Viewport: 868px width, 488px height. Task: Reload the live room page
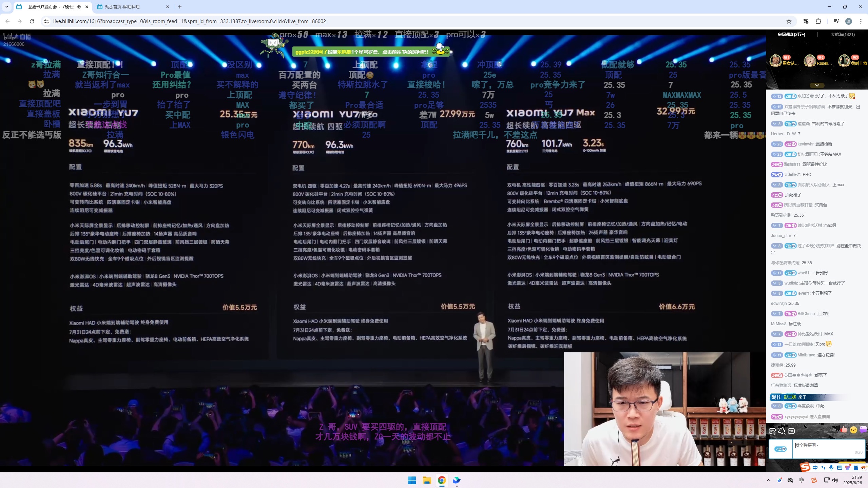[32, 21]
